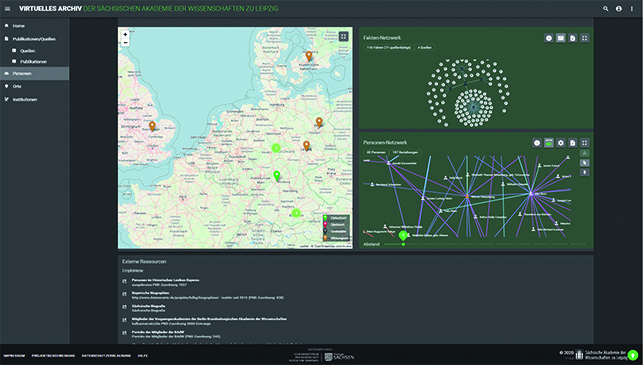Image resolution: width=643 pixels, height=365 pixels.
Task: Expand Fakten-Netzwerk panel to fullscreen
Action: point(584,38)
